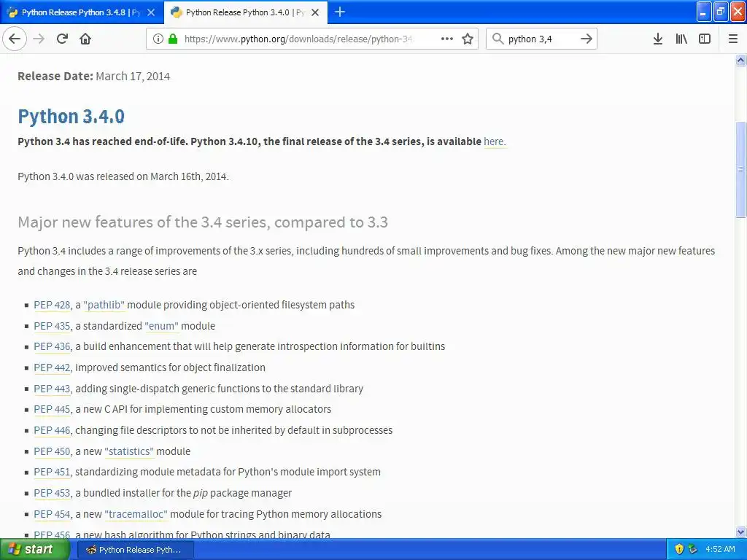Open the PEP 428 link
The width and height of the screenshot is (747, 560).
coord(52,305)
